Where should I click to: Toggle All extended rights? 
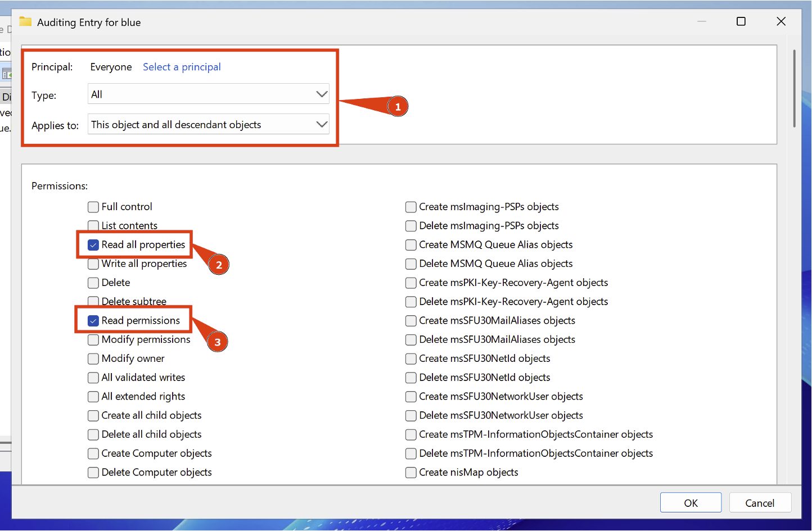click(x=93, y=397)
